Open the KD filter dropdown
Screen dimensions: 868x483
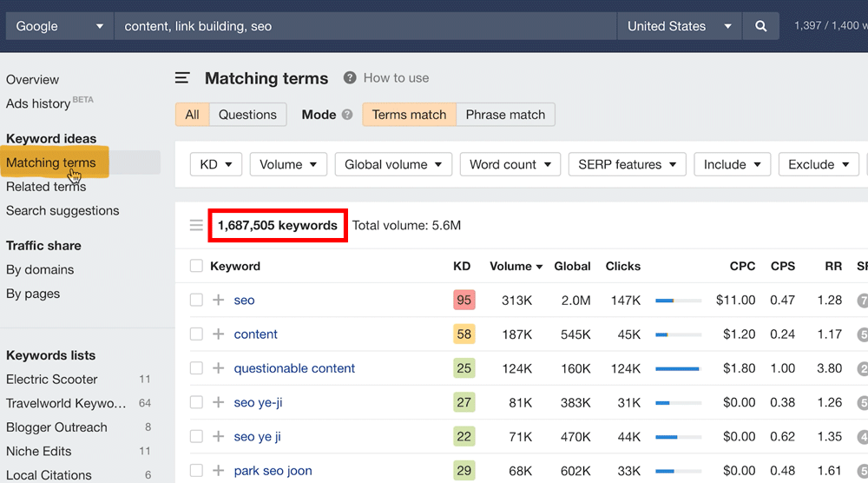(x=216, y=164)
